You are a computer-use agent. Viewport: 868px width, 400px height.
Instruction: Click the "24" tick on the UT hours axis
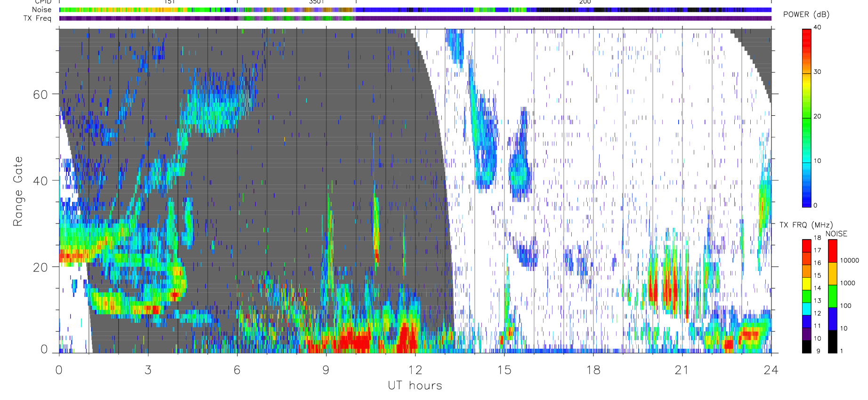(x=771, y=370)
